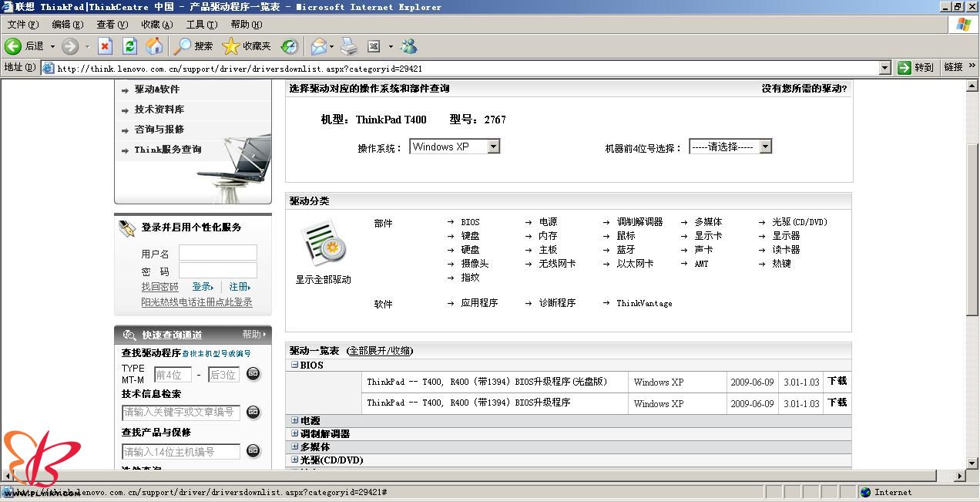Click the 无线网卡 component link
Viewport: 980px width, 502px height.
point(557,264)
